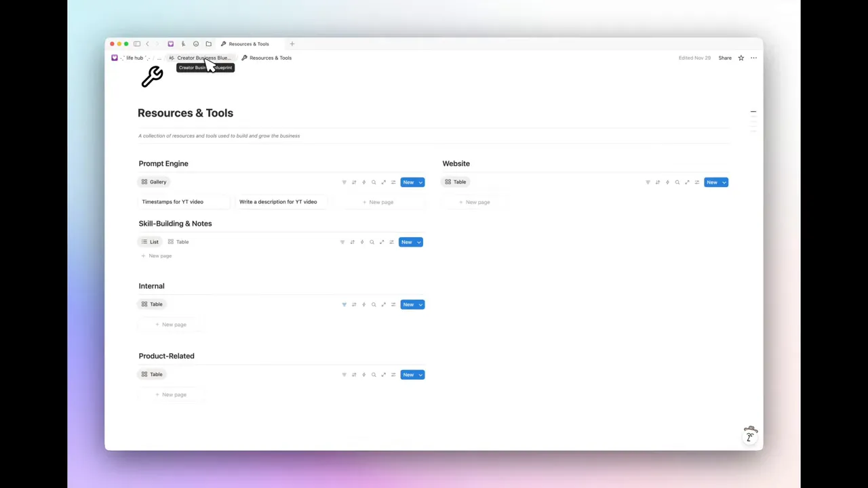Viewport: 868px width, 488px height.
Task: Open the filter icon on the Prompt Engine gallery
Action: (344, 182)
